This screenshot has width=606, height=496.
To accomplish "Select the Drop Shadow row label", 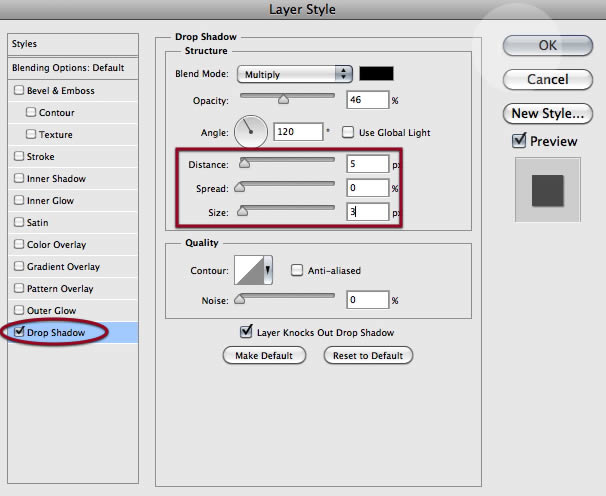I will pos(56,332).
